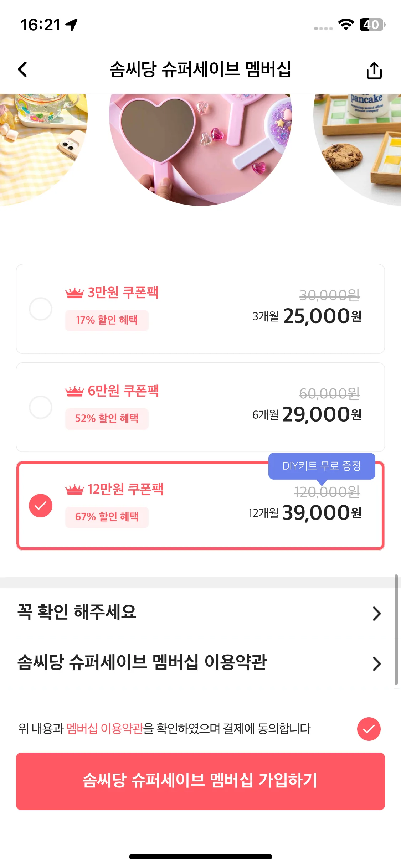The height and width of the screenshot is (868, 401).
Task: Tap the DIY키트 무료 증정 tag
Action: point(322,466)
